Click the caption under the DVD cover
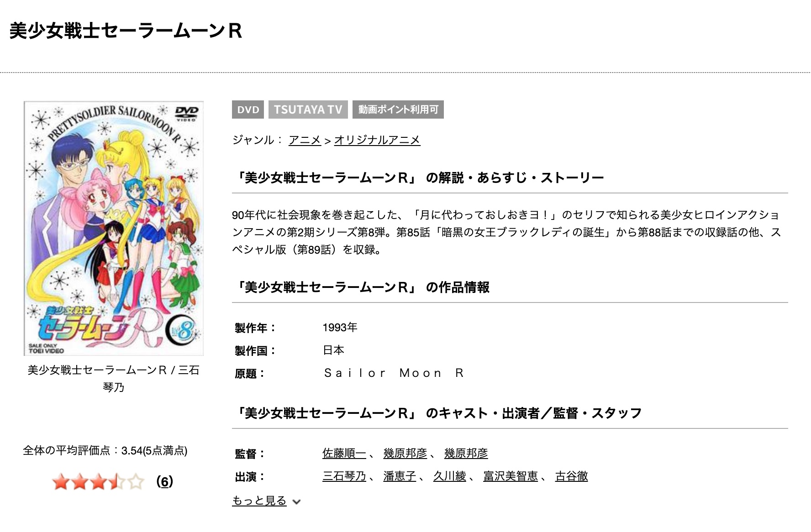This screenshot has height=532, width=811. pyautogui.click(x=114, y=378)
